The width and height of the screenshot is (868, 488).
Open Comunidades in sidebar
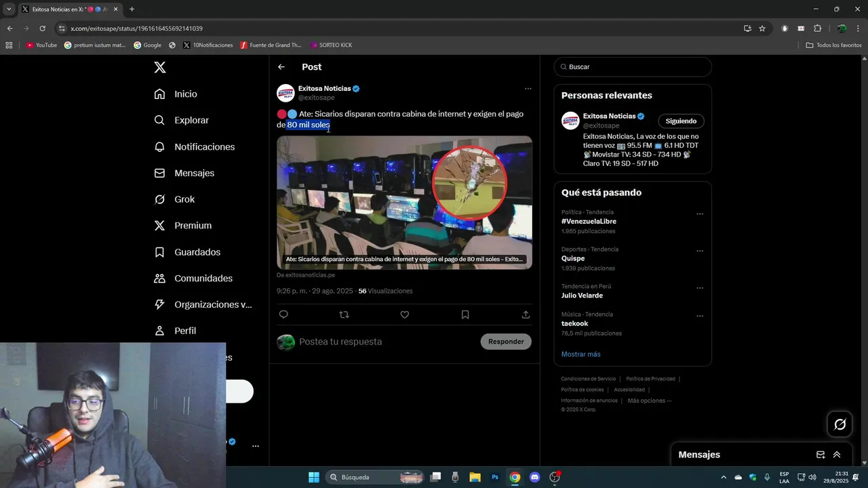click(193, 279)
